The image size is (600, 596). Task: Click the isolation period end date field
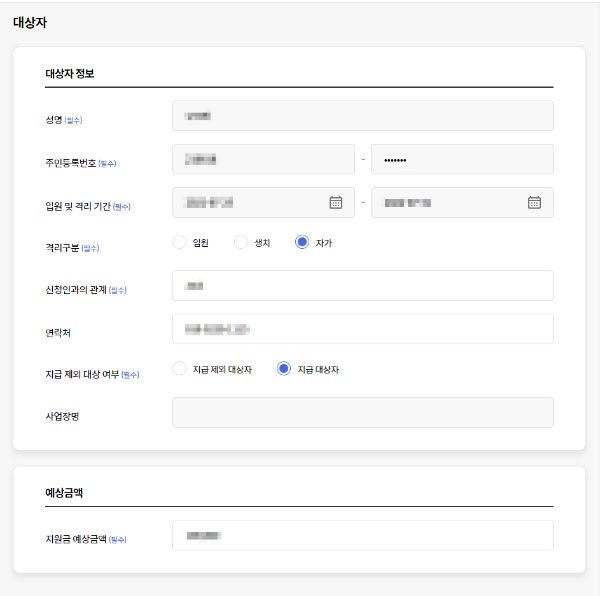pos(462,202)
